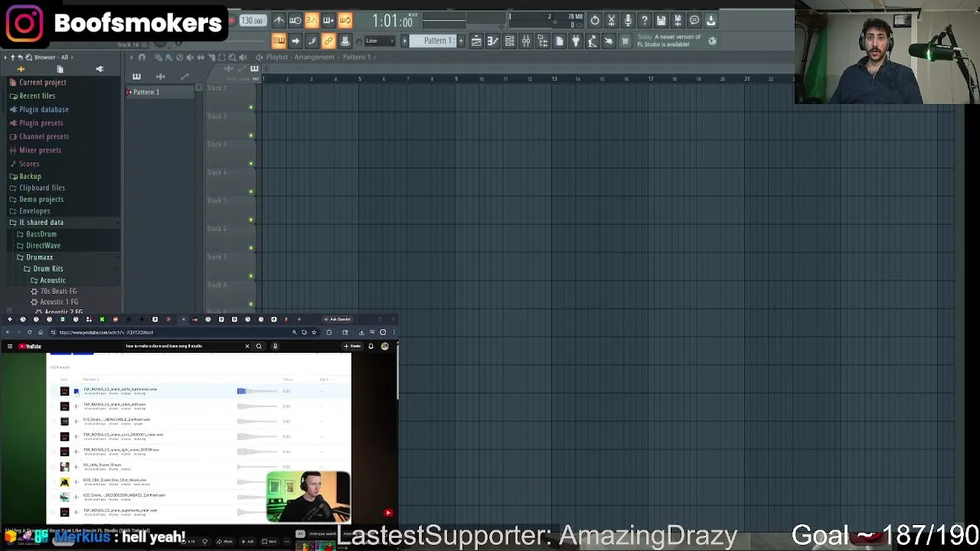The width and height of the screenshot is (980, 551).
Task: Click the YouTube search magnifier button
Action: (259, 347)
